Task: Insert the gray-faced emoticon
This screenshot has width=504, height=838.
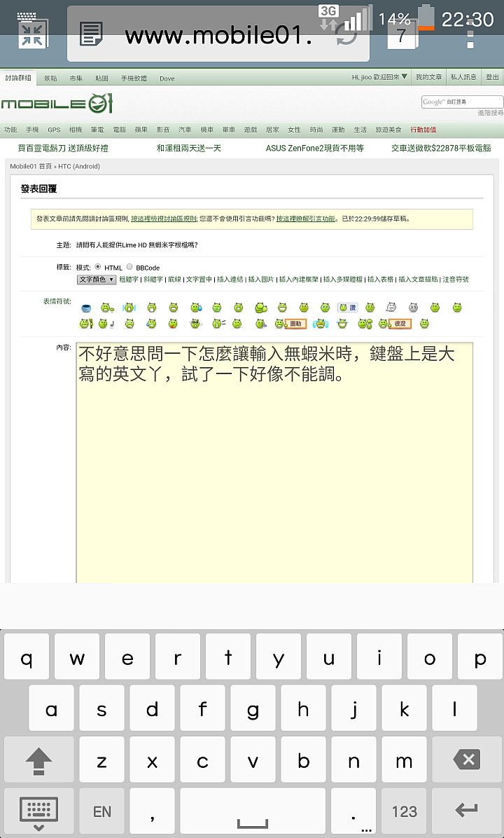Action: pyautogui.click(x=413, y=308)
